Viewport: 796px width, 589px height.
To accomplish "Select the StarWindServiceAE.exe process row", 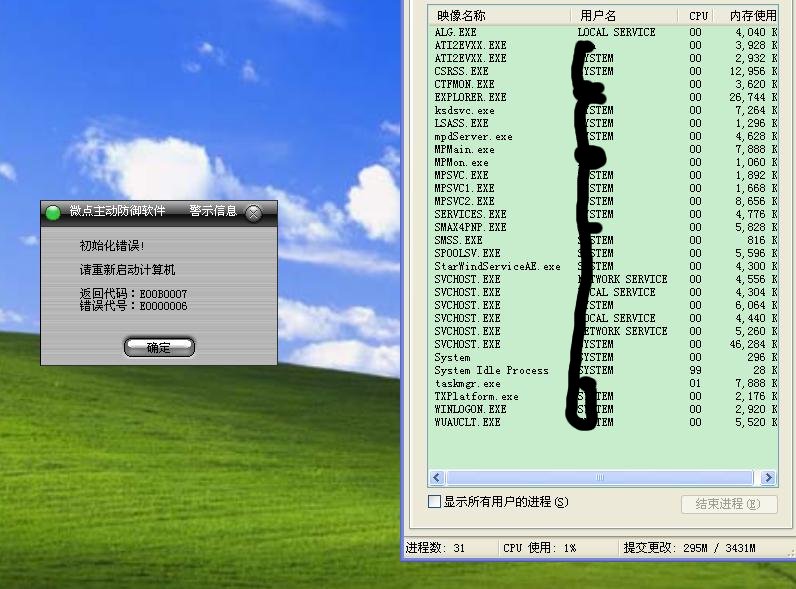I will coord(497,267).
